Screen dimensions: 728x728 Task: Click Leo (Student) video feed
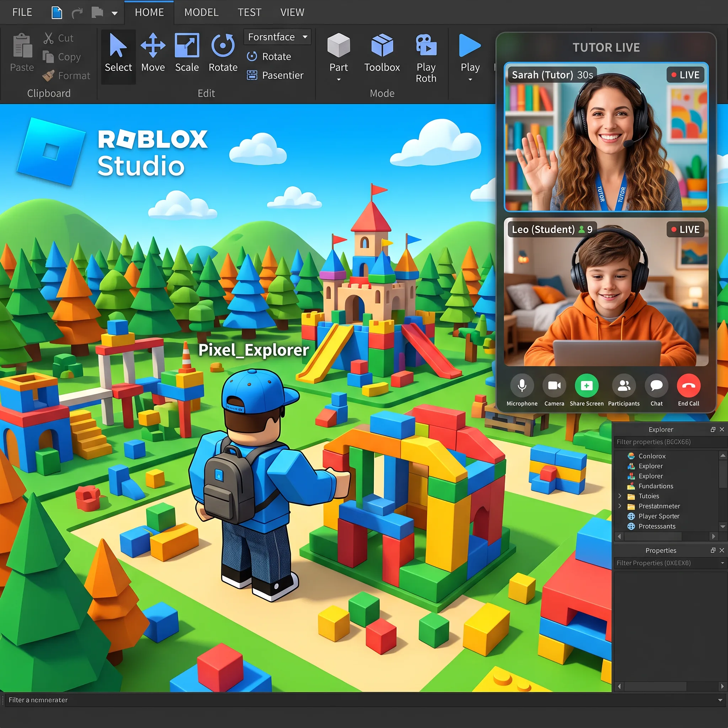606,292
